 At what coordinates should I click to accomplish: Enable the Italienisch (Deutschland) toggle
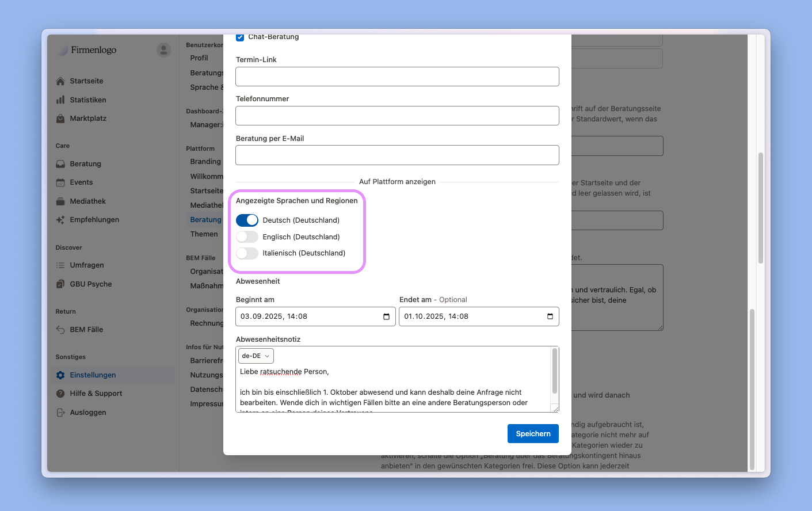pos(247,253)
